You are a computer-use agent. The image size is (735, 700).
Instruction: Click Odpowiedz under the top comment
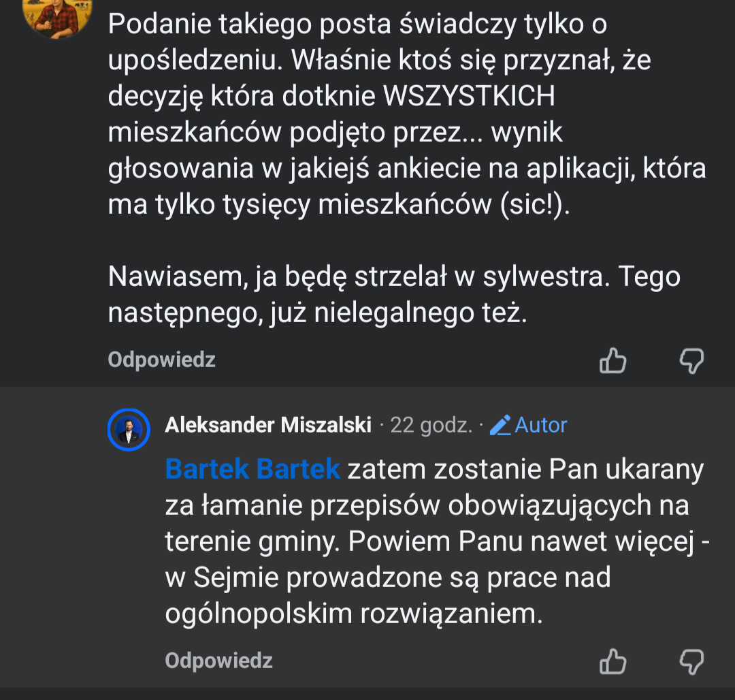tap(161, 360)
